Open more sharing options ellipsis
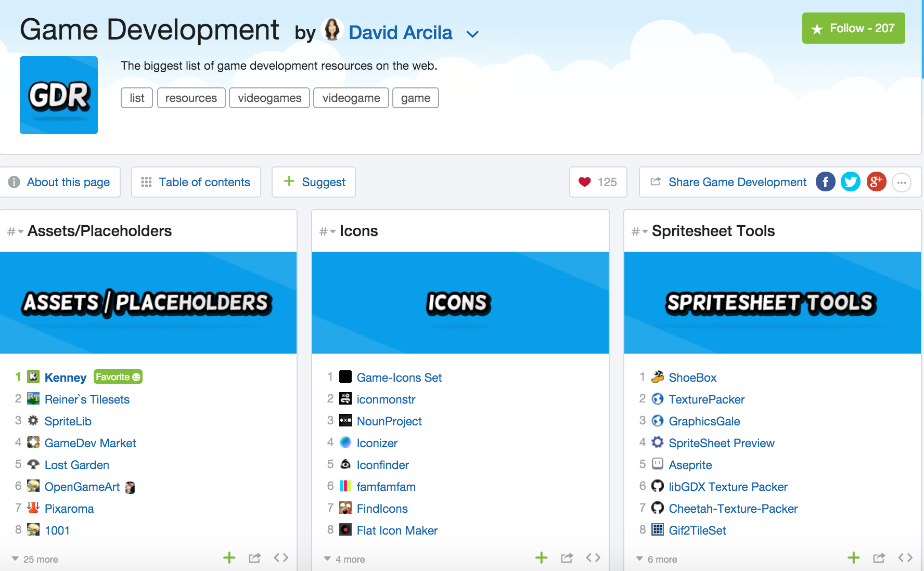The width and height of the screenshot is (924, 571). 902,183
